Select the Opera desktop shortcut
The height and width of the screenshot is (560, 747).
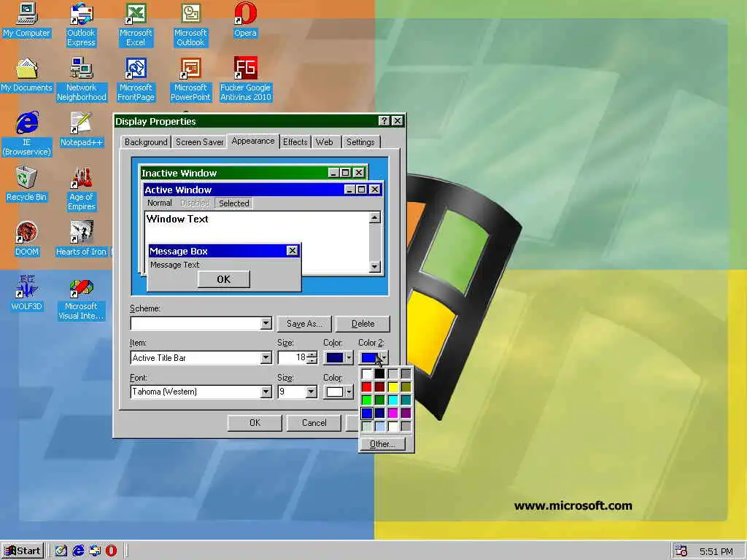coord(245,20)
